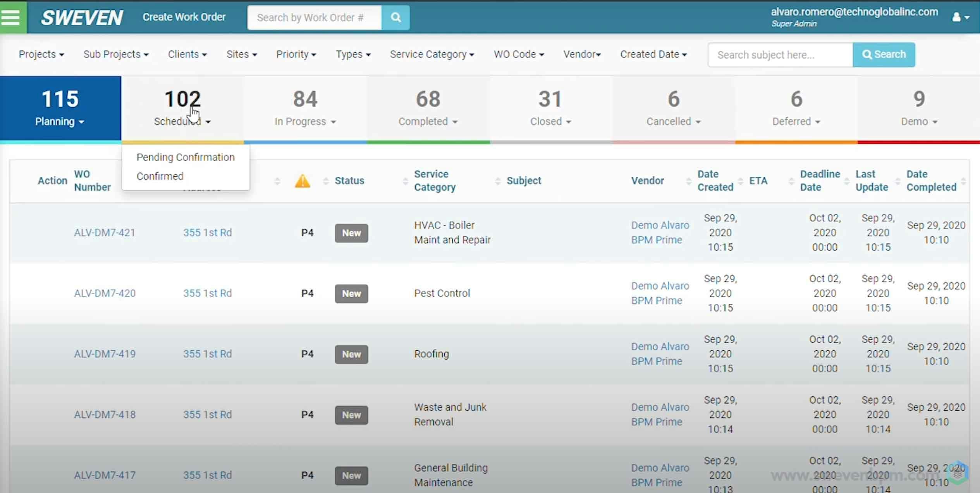Click the SWEVEN logo

pos(82,17)
